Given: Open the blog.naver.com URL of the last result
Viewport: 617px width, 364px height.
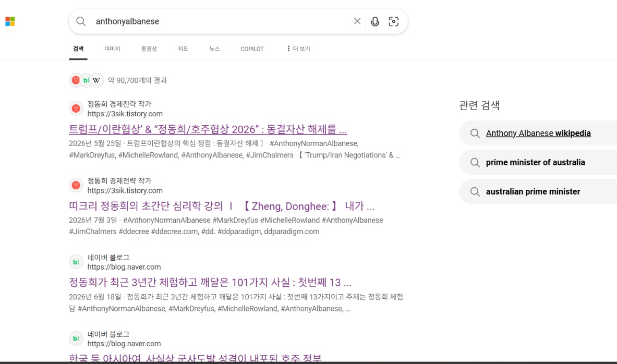Looking at the screenshot, I should [124, 344].
